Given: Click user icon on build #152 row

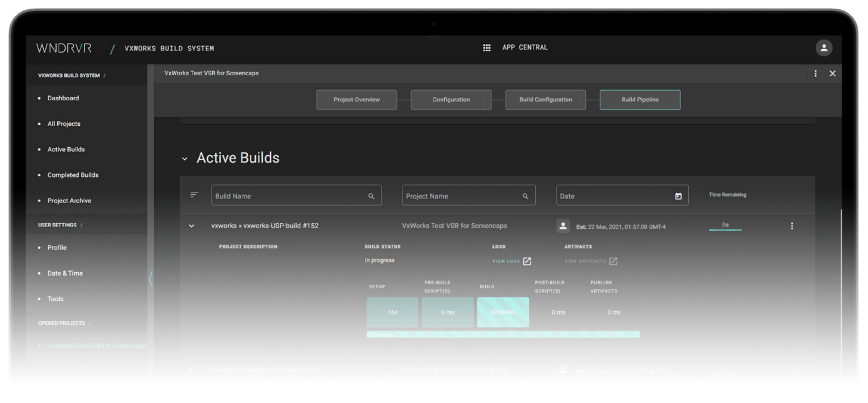Looking at the screenshot, I should point(563,226).
